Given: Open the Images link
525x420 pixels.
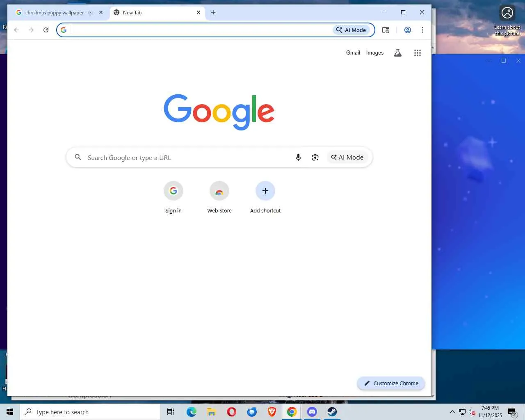Looking at the screenshot, I should 375,53.
